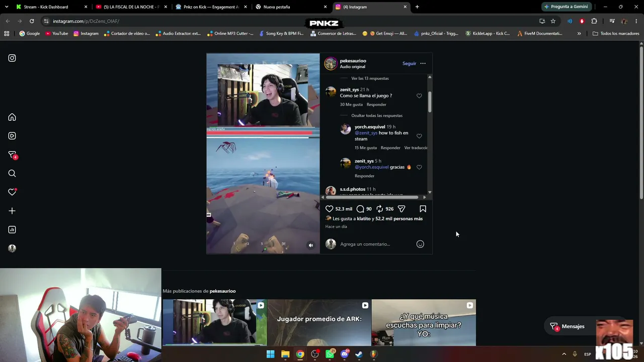Switch to Pnkz on Kick Engagement tab

pos(211,7)
